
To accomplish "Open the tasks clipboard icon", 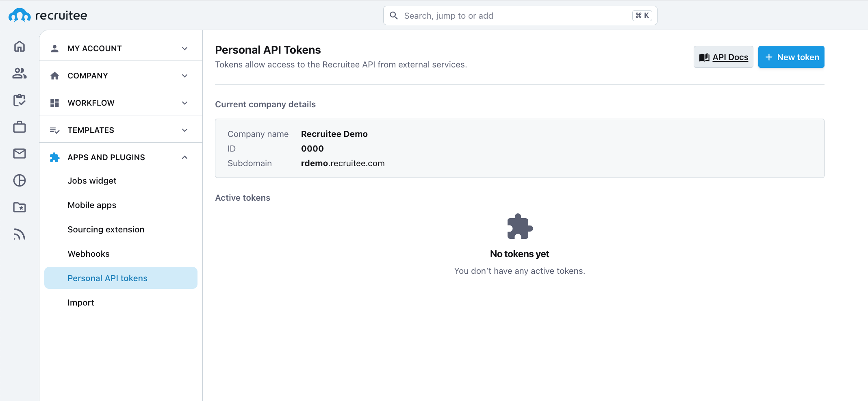I will point(20,100).
